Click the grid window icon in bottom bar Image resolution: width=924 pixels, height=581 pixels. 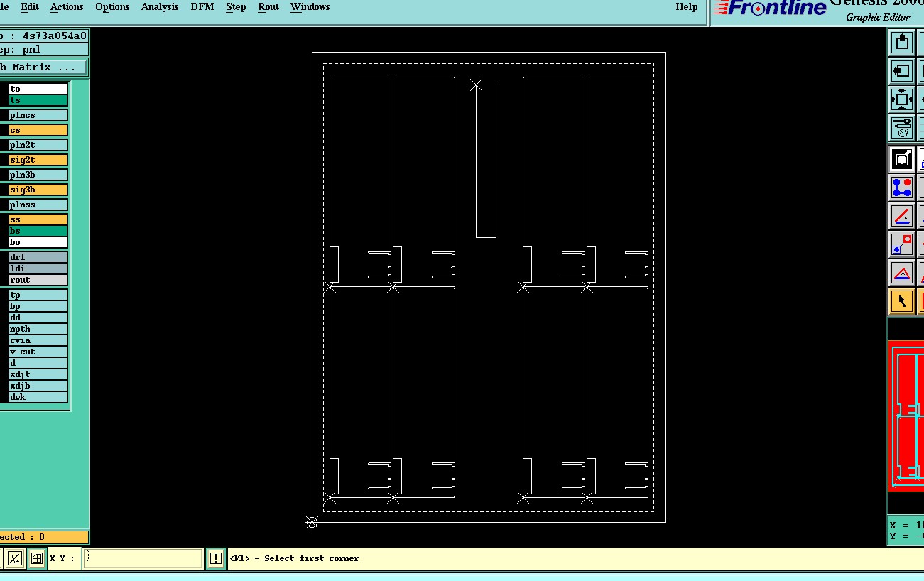coord(36,558)
